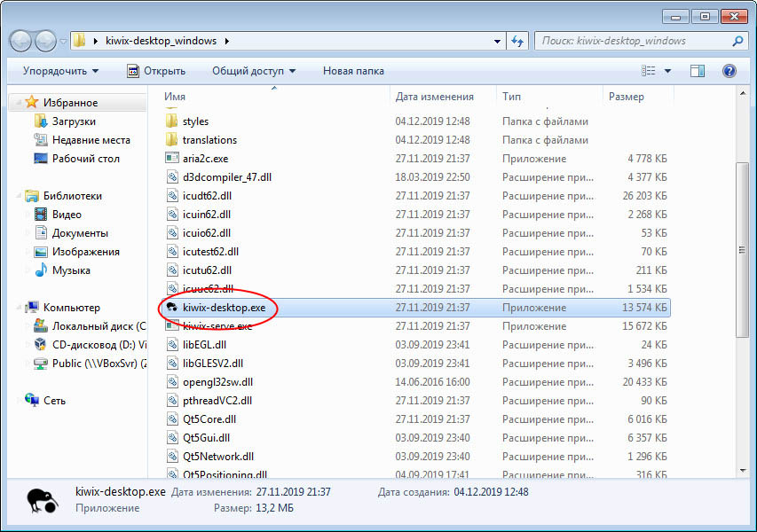
Task: Click the CD-дисковод (D:) drive icon
Action: [41, 344]
